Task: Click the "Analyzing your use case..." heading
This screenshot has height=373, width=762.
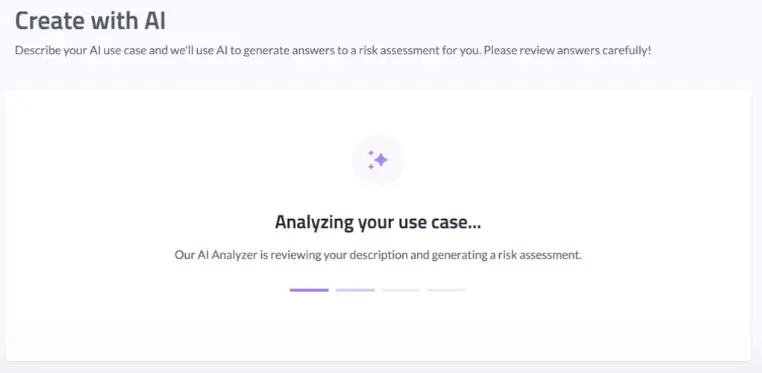Action: coord(378,222)
